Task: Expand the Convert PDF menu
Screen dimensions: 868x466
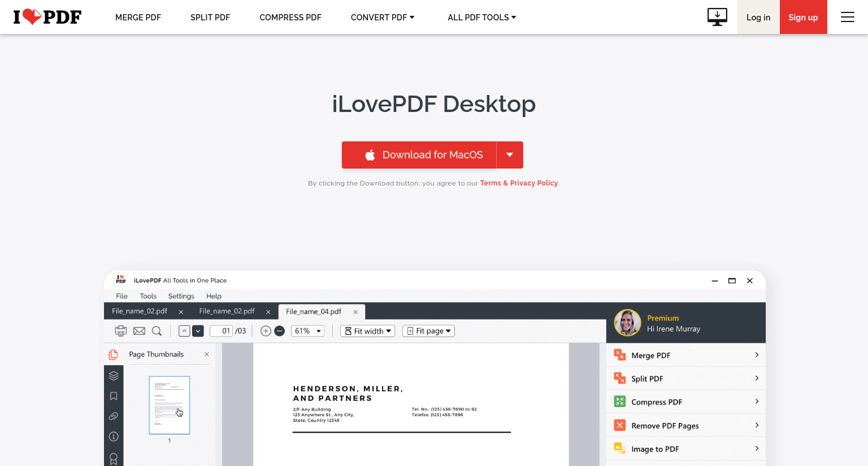Action: [383, 17]
